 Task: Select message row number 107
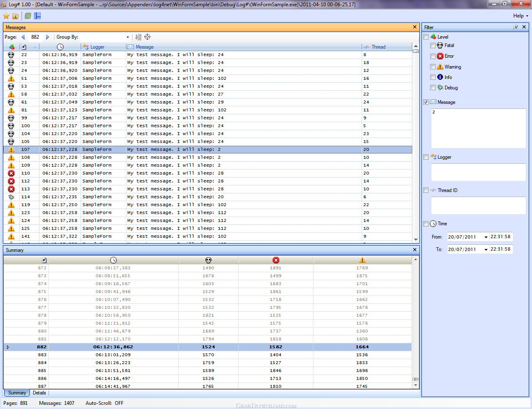[x=208, y=150]
